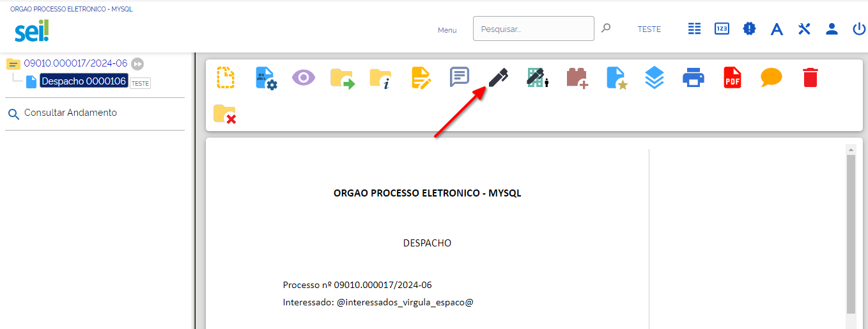Viewport: 868px width, 329px height.
Task: Click the Pesquisar search field
Action: pyautogui.click(x=534, y=29)
